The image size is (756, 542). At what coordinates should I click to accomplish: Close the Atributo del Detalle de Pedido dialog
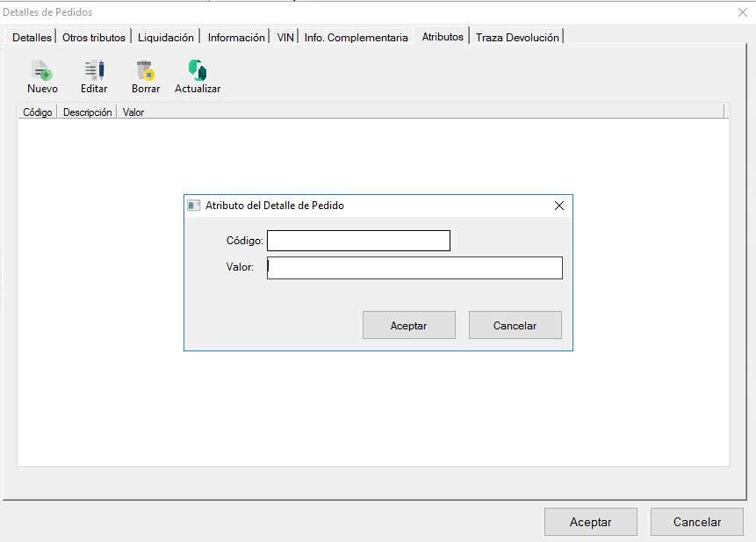click(x=558, y=206)
